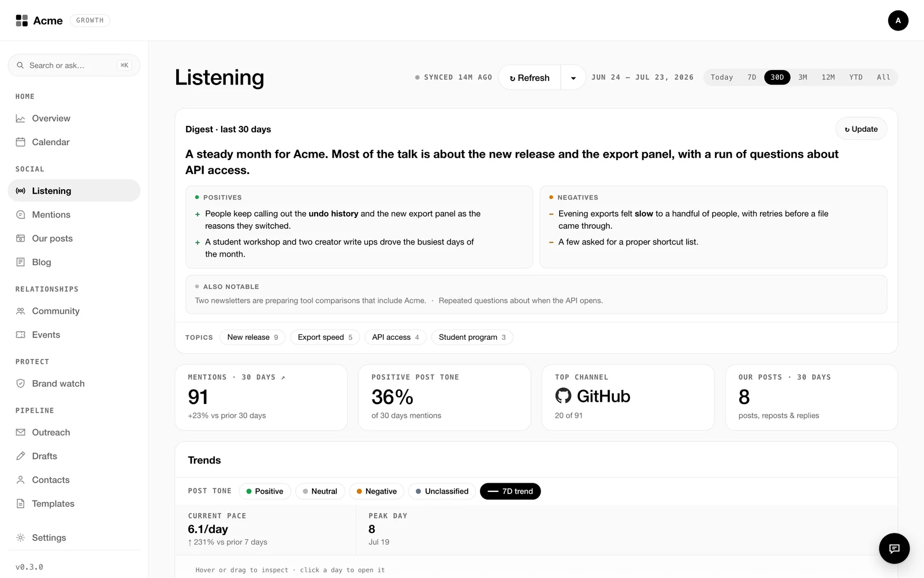The height and width of the screenshot is (578, 924).
Task: Open the Calendar icon in sidebar
Action: (x=20, y=142)
